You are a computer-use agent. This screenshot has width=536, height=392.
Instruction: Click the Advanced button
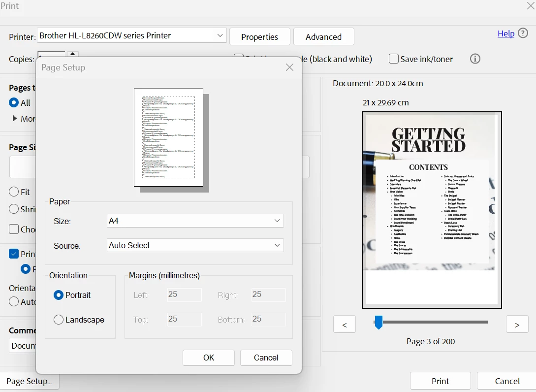coord(323,36)
